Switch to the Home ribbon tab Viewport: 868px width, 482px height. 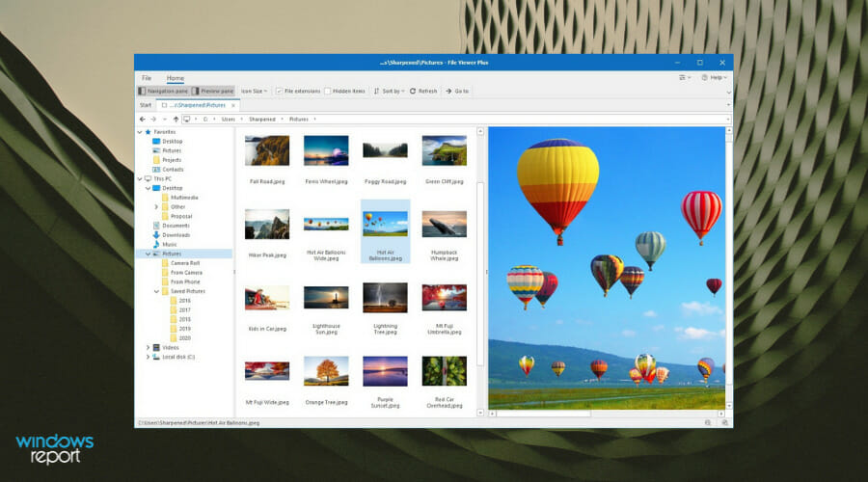click(175, 78)
